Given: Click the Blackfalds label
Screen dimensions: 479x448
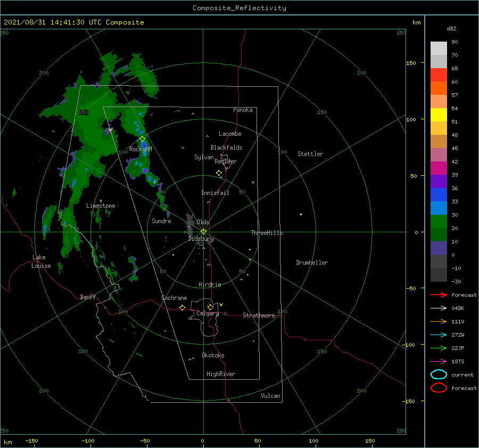Looking at the screenshot, I should click(226, 148).
